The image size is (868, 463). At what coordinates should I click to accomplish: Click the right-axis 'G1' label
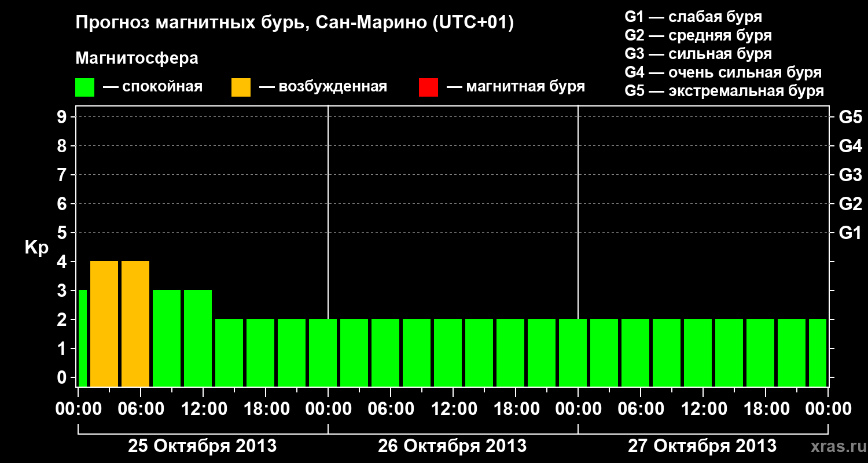(x=851, y=233)
